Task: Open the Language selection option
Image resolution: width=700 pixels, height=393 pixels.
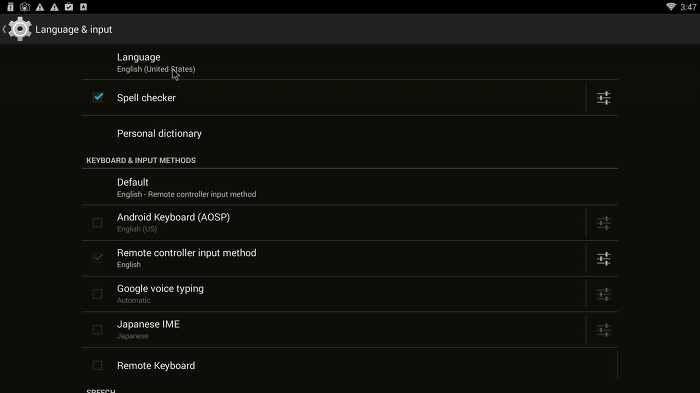Action: [x=350, y=62]
